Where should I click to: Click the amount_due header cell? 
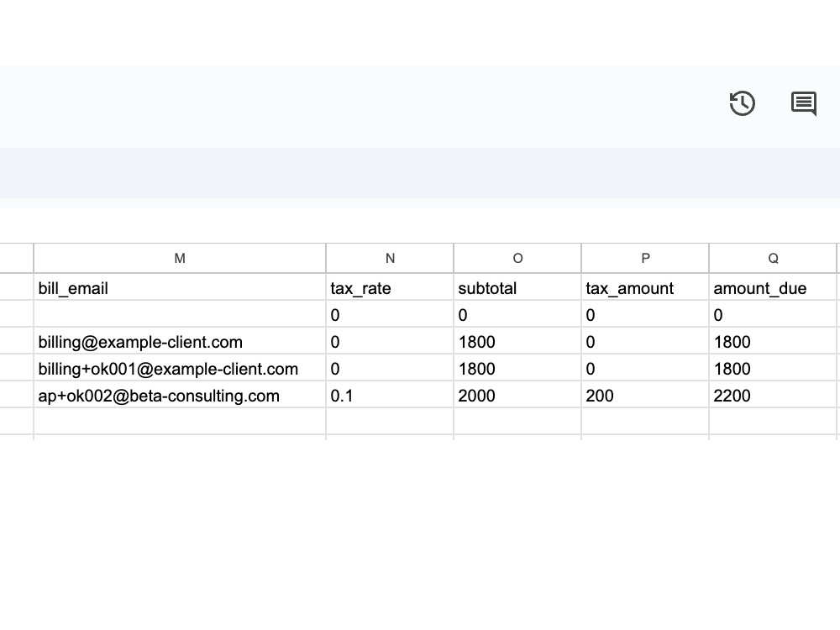tap(773, 287)
